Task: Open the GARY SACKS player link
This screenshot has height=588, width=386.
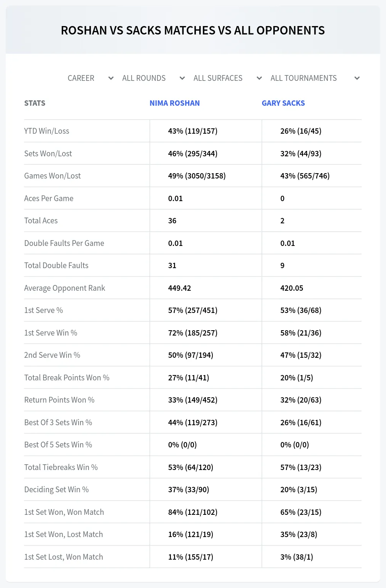Action: tap(283, 103)
